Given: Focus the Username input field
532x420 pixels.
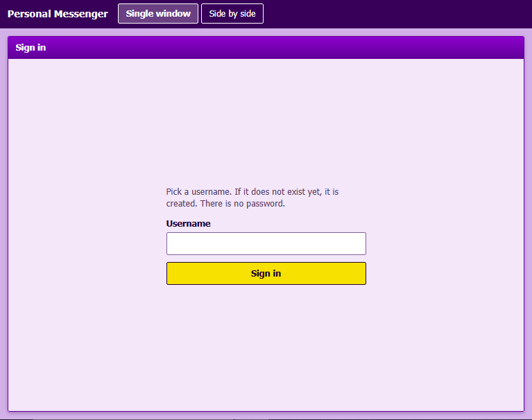Looking at the screenshot, I should pyautogui.click(x=266, y=243).
